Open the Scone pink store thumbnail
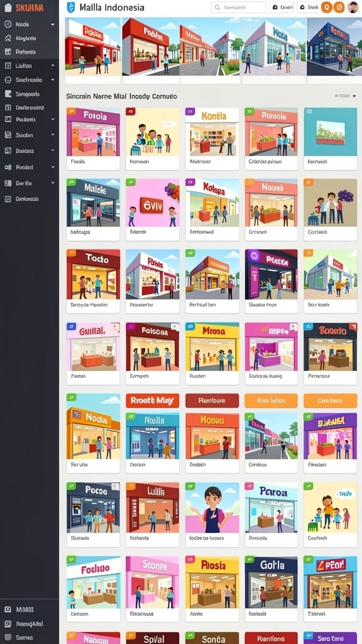Viewport: 362px width, 644px height. point(152,582)
